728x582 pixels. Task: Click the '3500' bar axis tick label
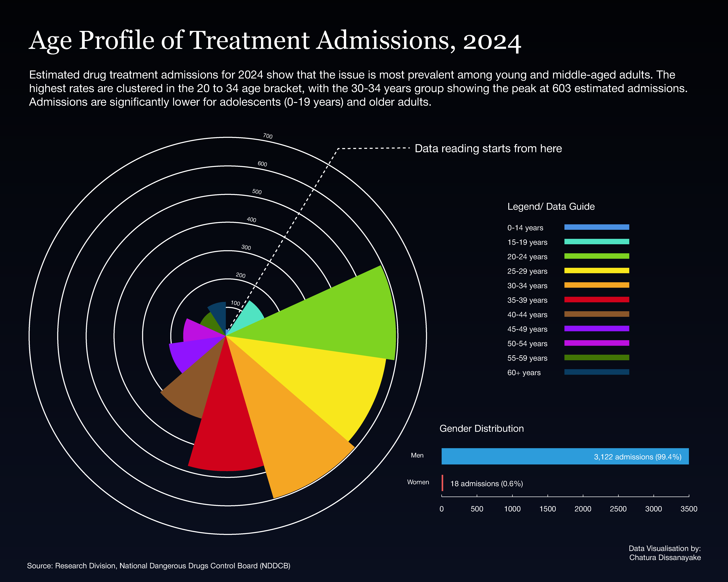pyautogui.click(x=689, y=509)
